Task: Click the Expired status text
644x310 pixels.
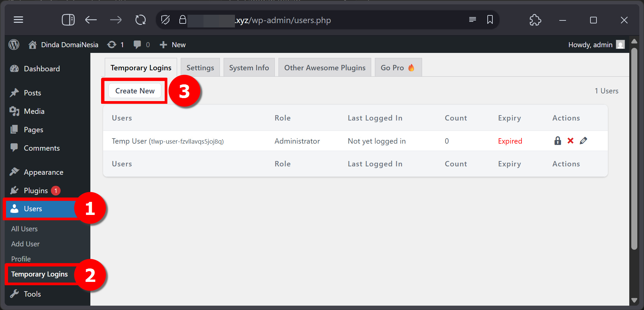Action: pos(510,141)
